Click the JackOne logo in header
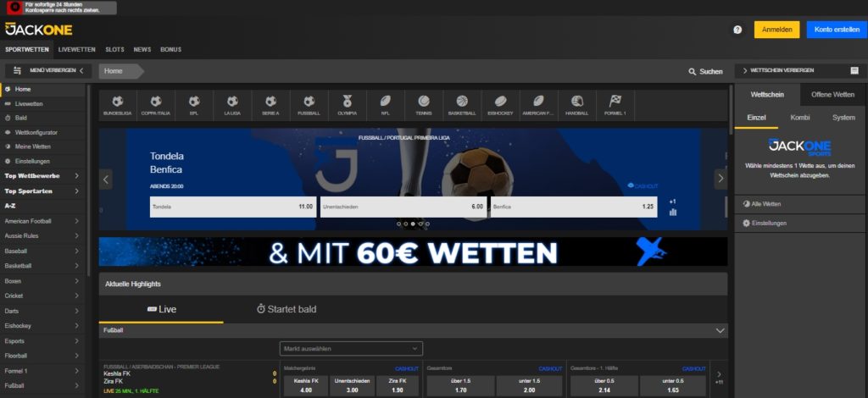This screenshot has height=398, width=868. click(x=39, y=30)
